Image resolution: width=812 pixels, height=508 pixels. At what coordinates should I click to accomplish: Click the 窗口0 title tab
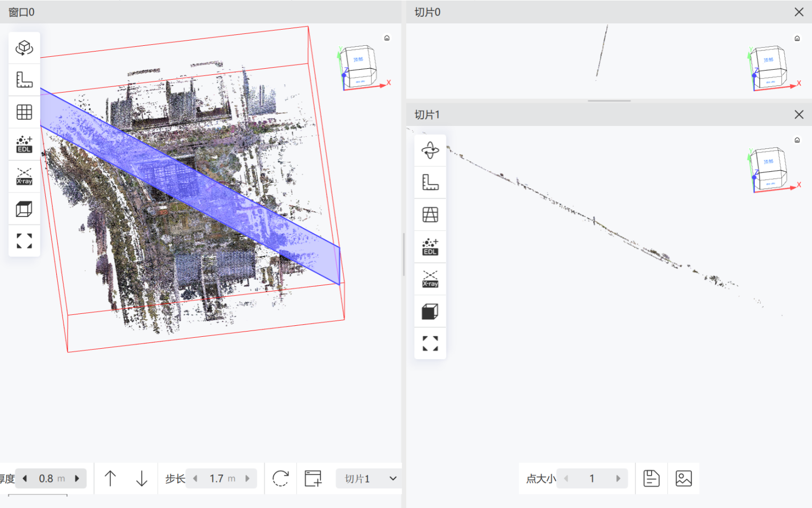pyautogui.click(x=21, y=12)
